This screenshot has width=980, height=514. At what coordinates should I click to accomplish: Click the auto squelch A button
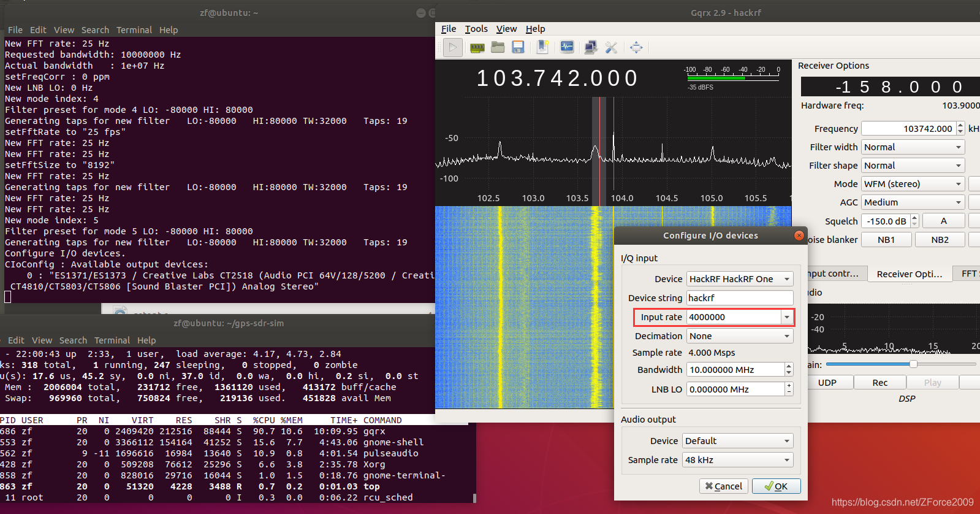[944, 221]
